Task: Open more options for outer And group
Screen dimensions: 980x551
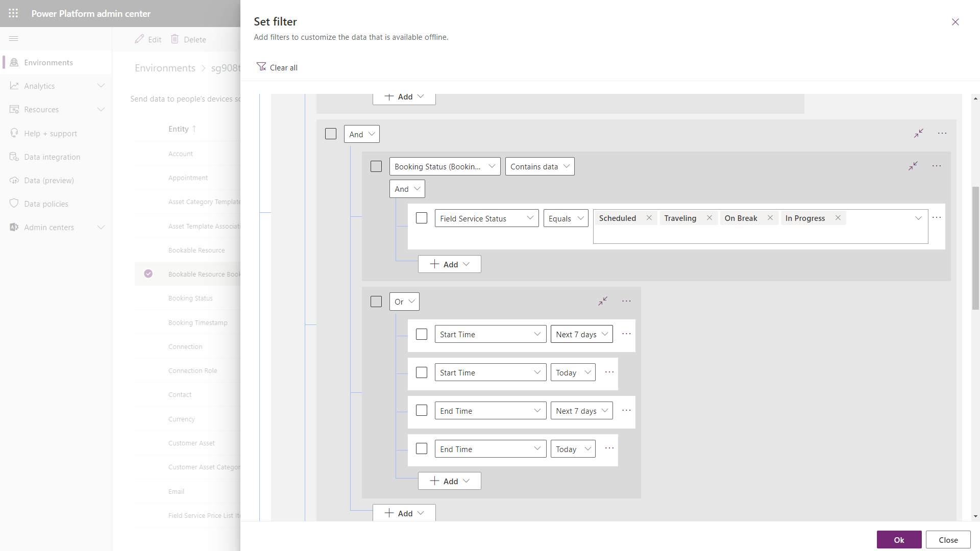Action: tap(942, 134)
